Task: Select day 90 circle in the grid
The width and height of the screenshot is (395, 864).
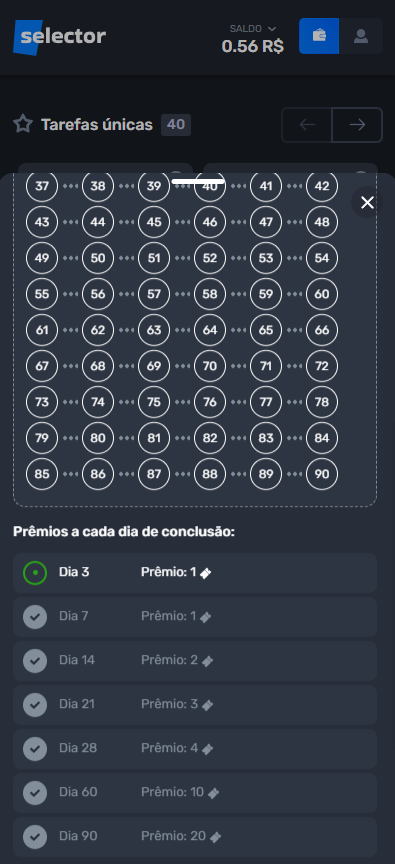Action: tap(322, 474)
